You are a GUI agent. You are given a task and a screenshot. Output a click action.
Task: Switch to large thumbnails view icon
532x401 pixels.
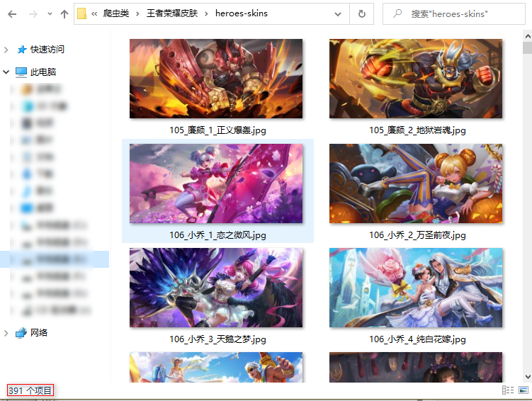pos(523,390)
